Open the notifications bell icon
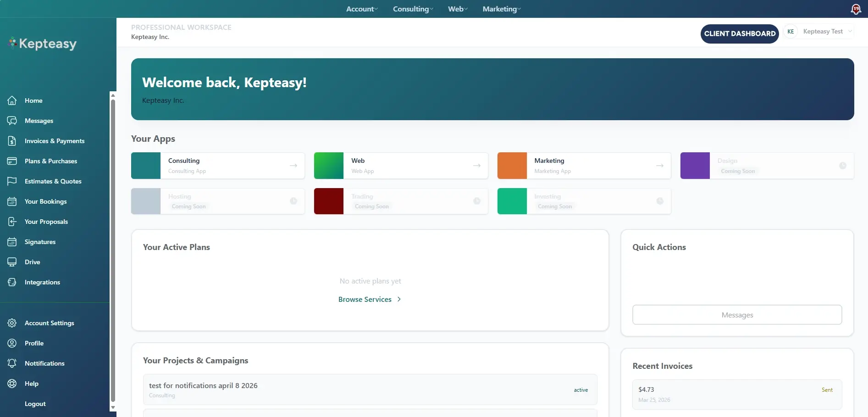868x417 pixels. point(856,9)
